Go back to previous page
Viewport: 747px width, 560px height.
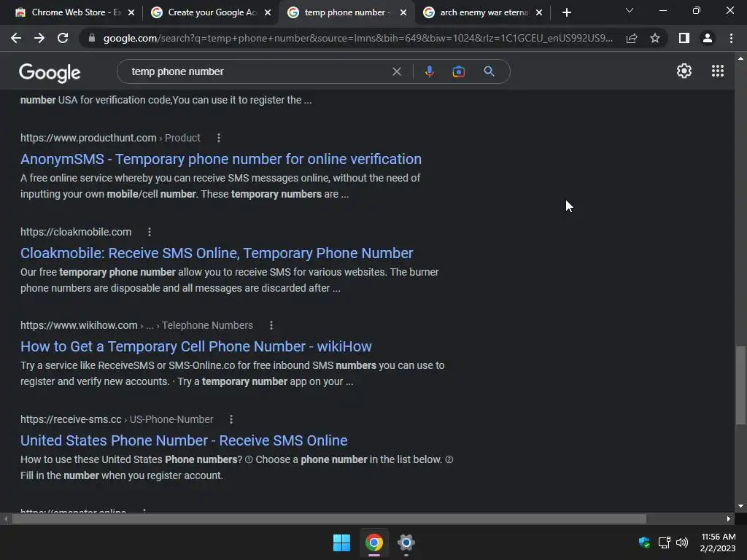coord(16,38)
